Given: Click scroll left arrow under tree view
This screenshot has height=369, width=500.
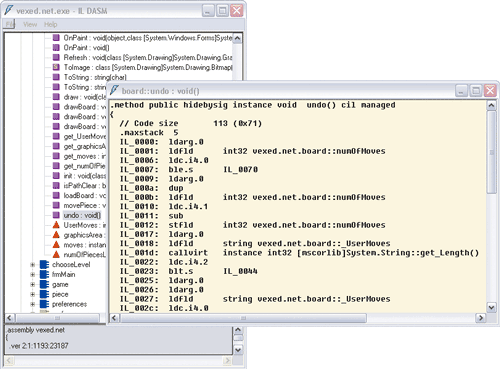Looking at the screenshot, I should [10, 318].
